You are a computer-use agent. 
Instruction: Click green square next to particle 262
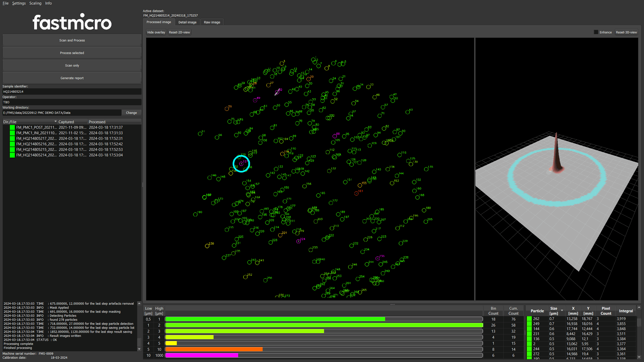pos(529,319)
